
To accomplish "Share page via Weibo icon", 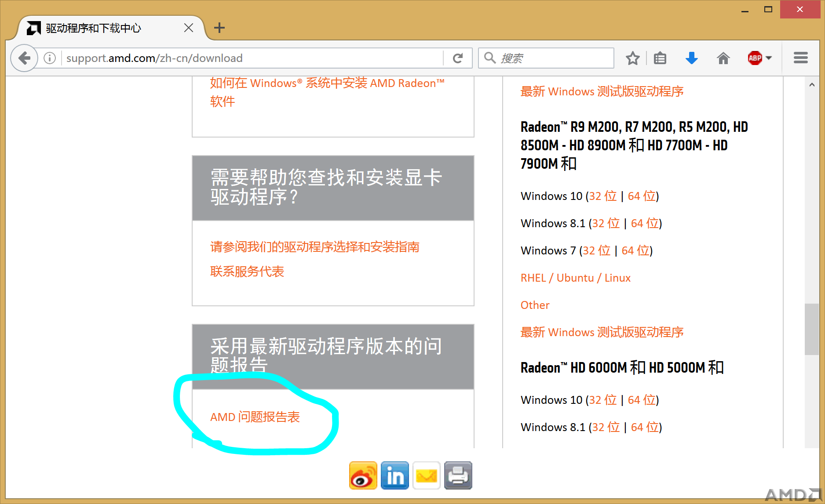I will pyautogui.click(x=363, y=475).
